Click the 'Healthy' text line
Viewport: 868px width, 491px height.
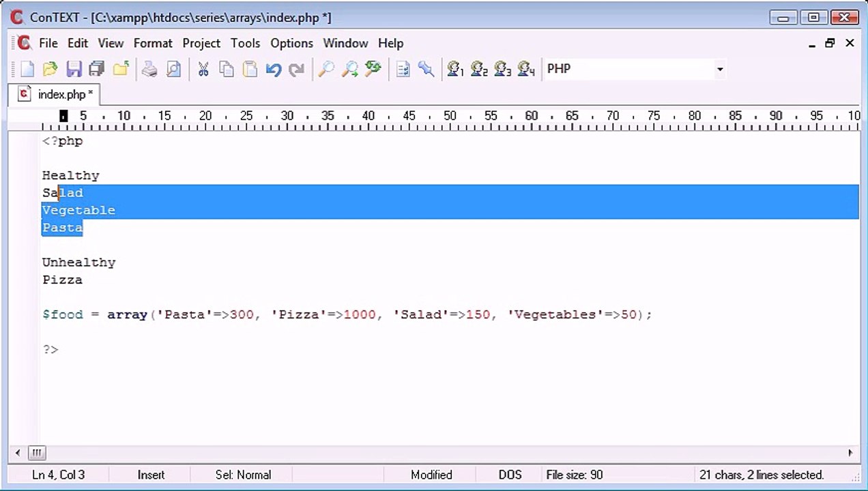coord(70,176)
